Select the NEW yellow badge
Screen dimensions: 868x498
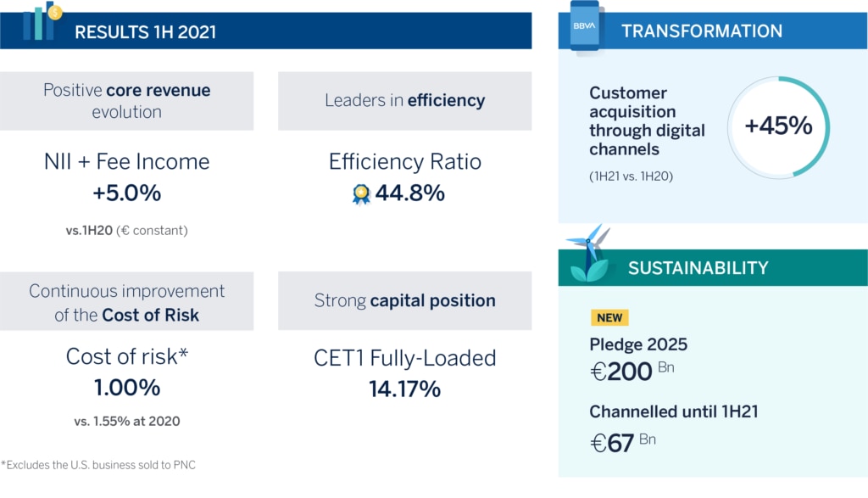pos(609,317)
